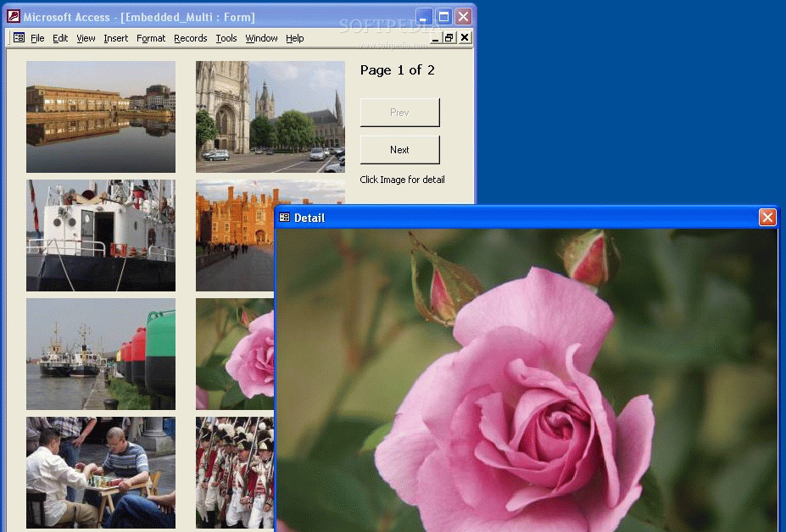Click the 'Click Image for detail' text
The height and width of the screenshot is (532, 786).
402,180
